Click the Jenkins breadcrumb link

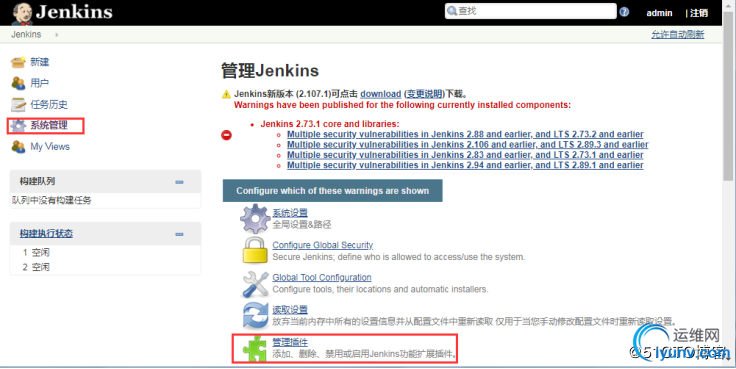point(26,35)
